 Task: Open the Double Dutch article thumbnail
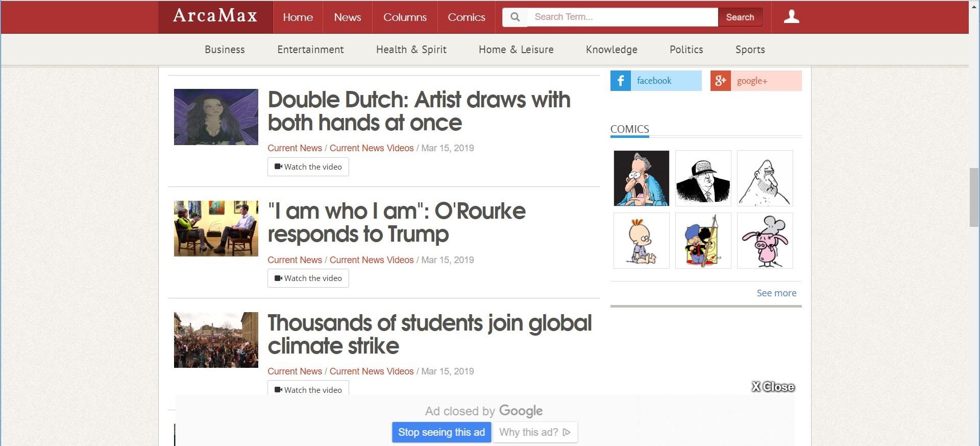(x=216, y=117)
